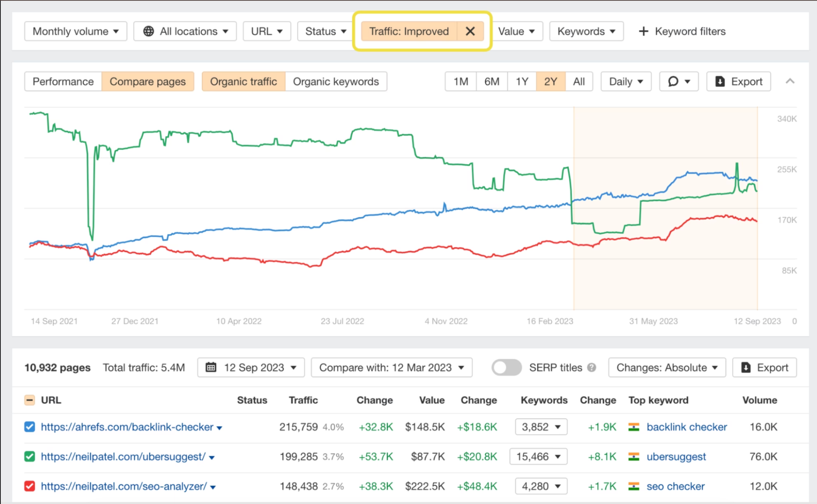Select the Compare pages tab
The image size is (817, 504).
(x=148, y=81)
